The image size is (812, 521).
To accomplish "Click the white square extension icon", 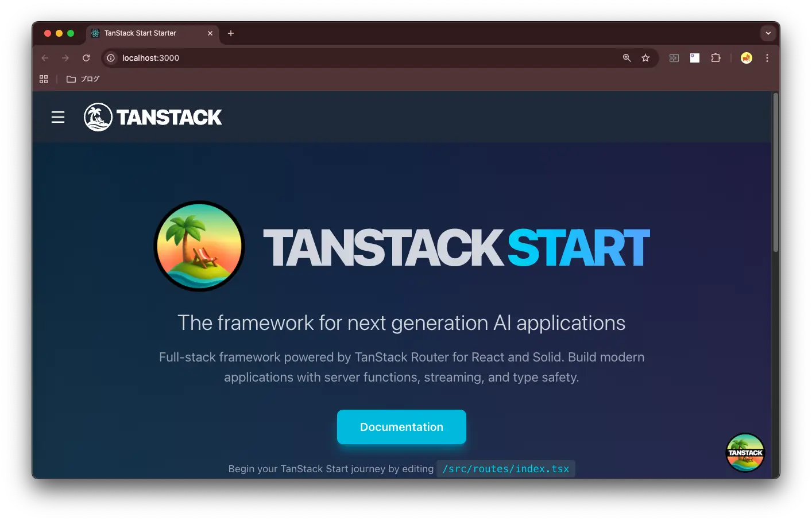I will (695, 58).
